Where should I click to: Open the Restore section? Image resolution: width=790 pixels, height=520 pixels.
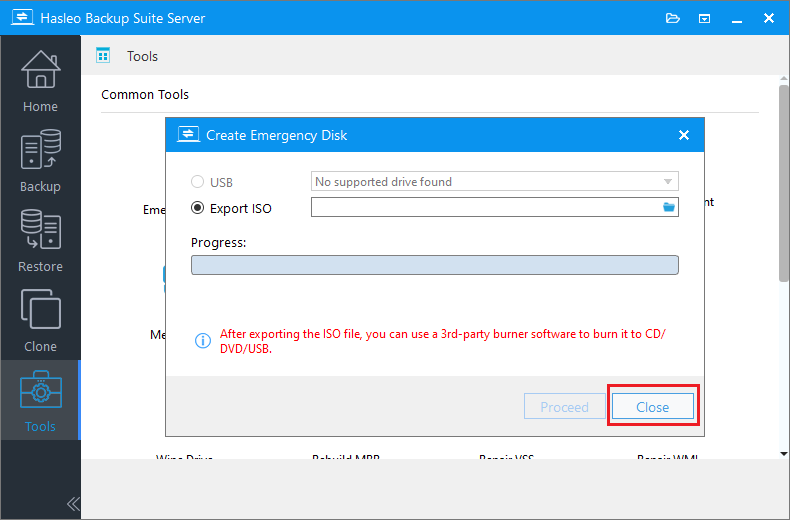pos(40,239)
